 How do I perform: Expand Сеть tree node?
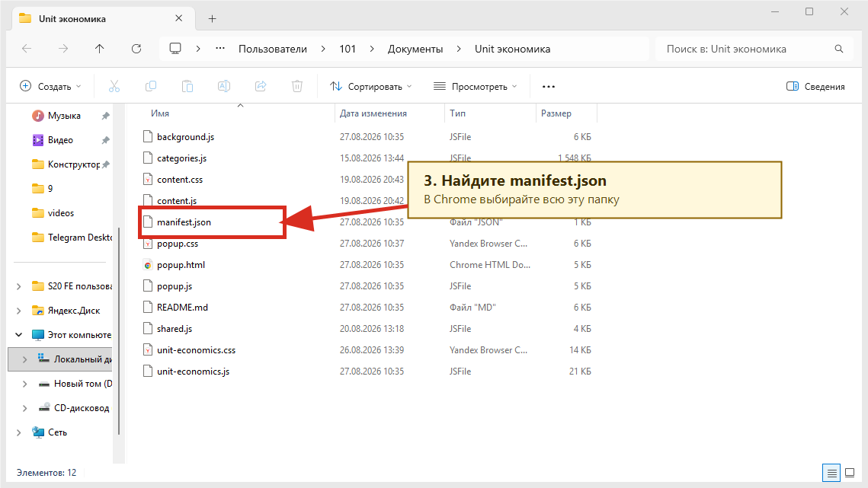click(x=19, y=432)
